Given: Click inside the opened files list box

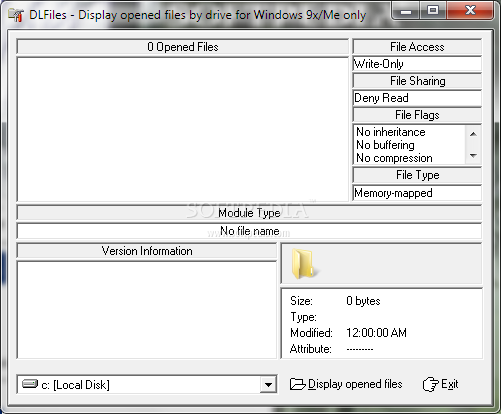Looking at the screenshot, I should tap(183, 129).
